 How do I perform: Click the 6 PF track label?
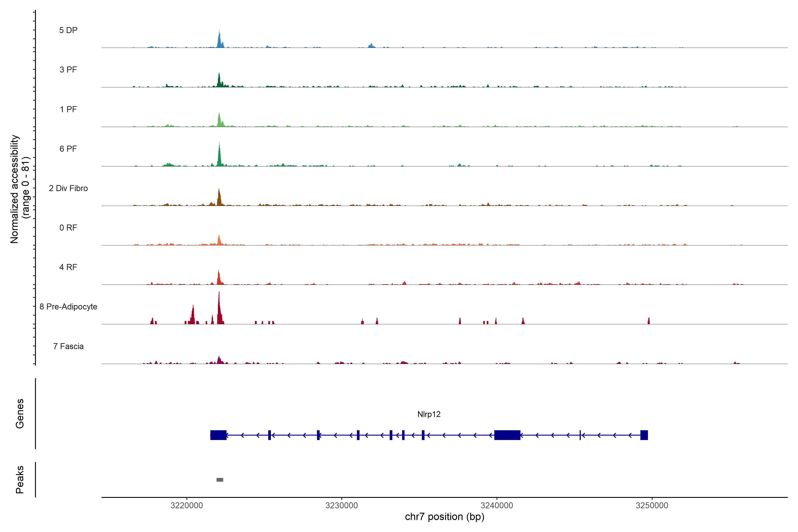pos(68,149)
